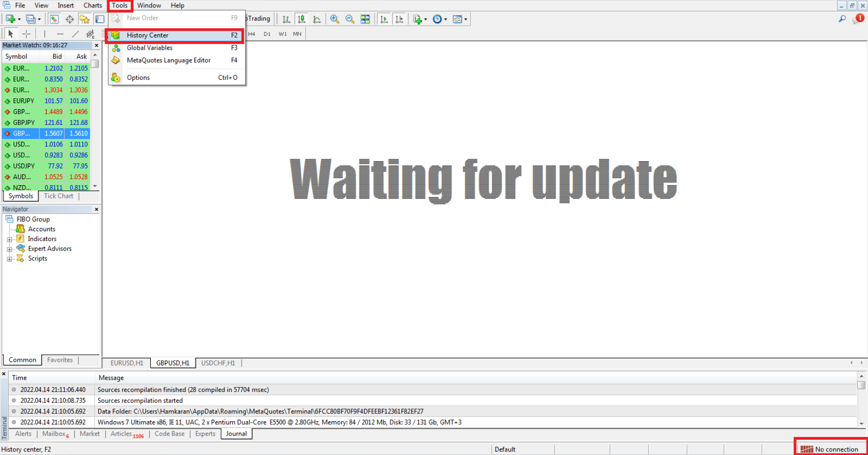The width and height of the screenshot is (868, 455).
Task: Click the search magnifier icon at top right
Action: pyautogui.click(x=842, y=19)
